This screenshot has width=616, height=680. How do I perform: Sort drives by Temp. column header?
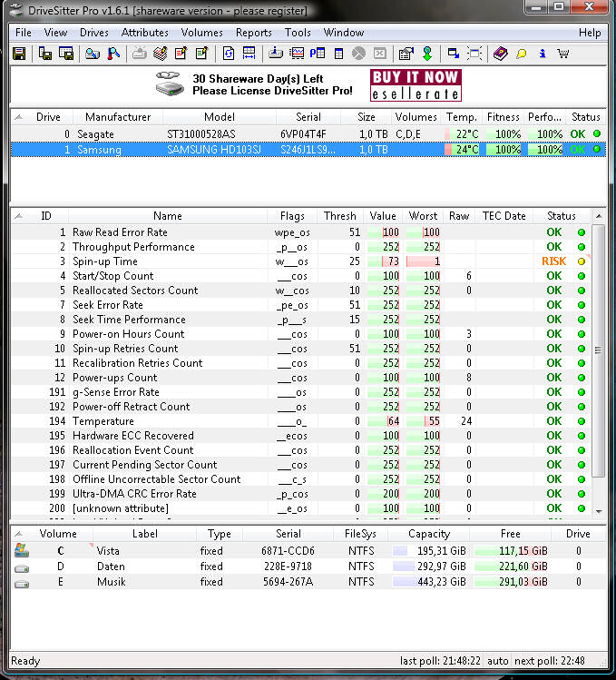tap(462, 117)
